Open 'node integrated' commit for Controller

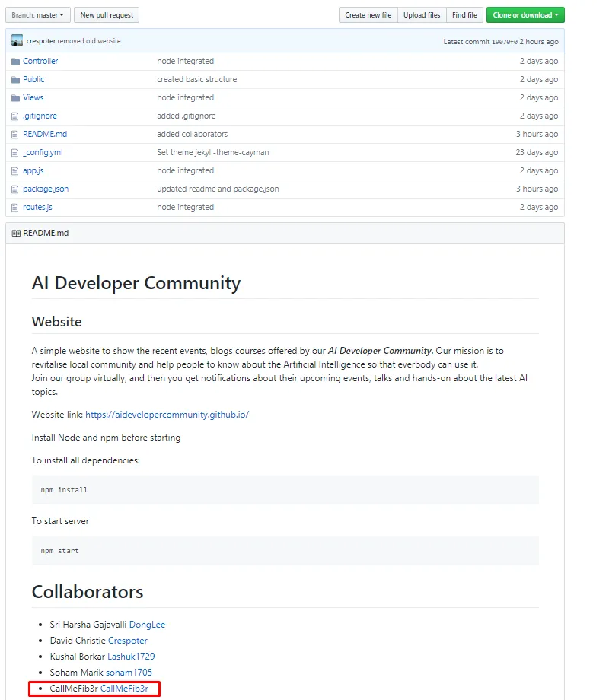[186, 61]
